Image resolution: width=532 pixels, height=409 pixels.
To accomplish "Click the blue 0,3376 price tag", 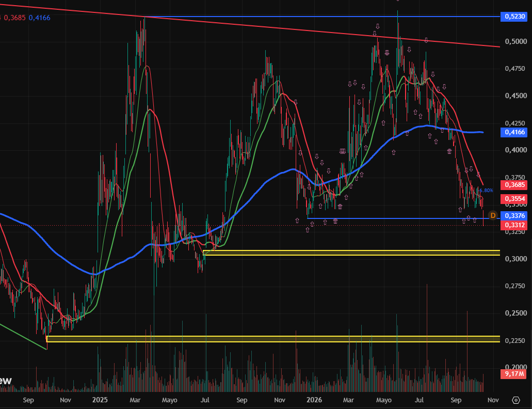I will (x=514, y=215).
